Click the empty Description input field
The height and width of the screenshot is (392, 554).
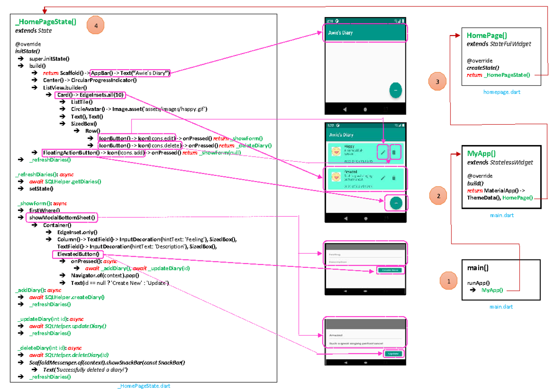(365, 262)
